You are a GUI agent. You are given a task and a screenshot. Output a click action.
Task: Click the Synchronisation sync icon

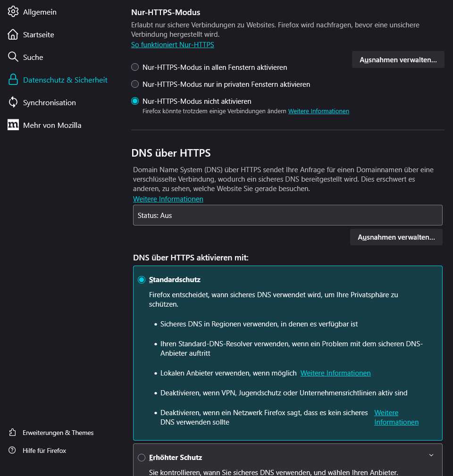[13, 102]
